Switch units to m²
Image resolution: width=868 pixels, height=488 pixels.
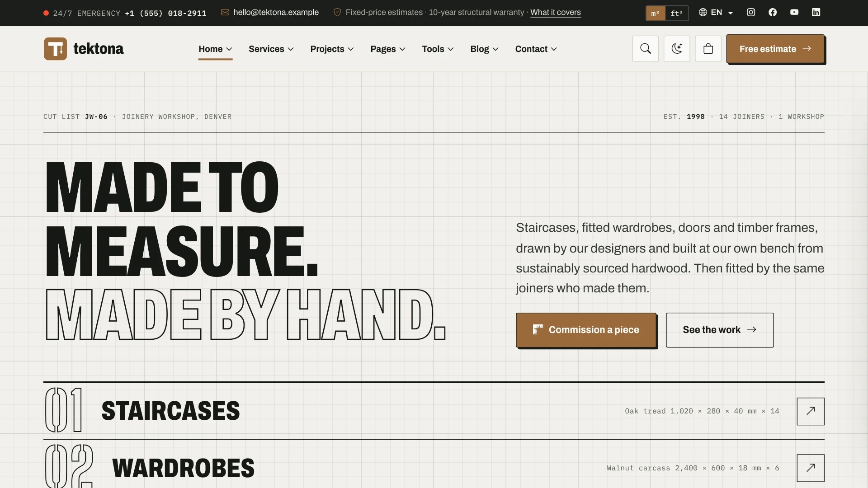point(656,13)
